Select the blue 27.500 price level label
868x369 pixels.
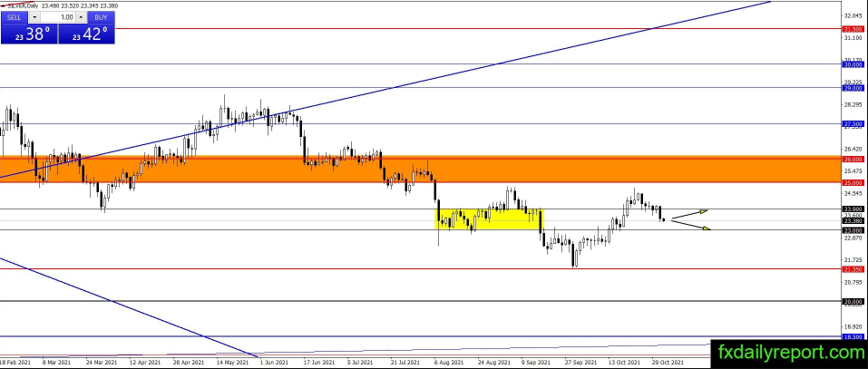pos(852,123)
